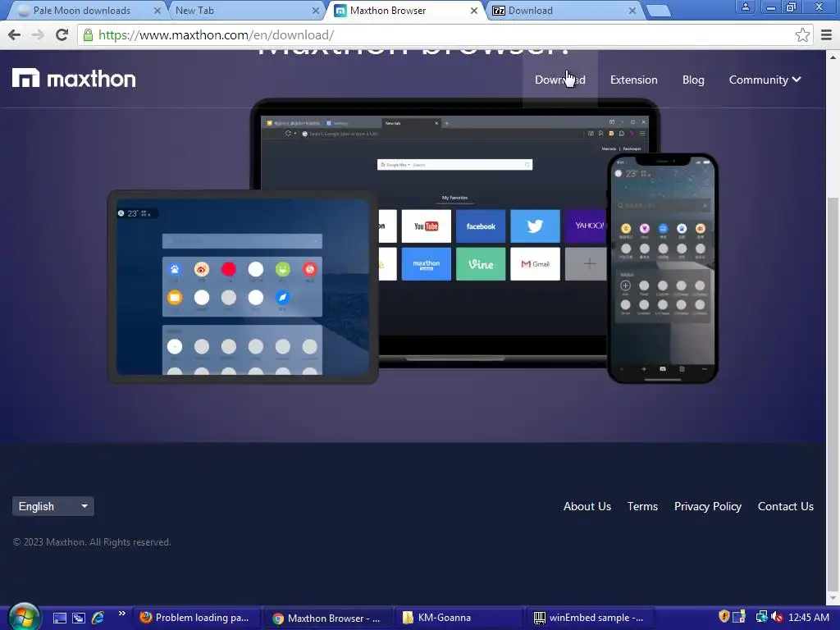Image resolution: width=840 pixels, height=630 pixels.
Task: Click scrollbar down arrow
Action: tap(833, 598)
